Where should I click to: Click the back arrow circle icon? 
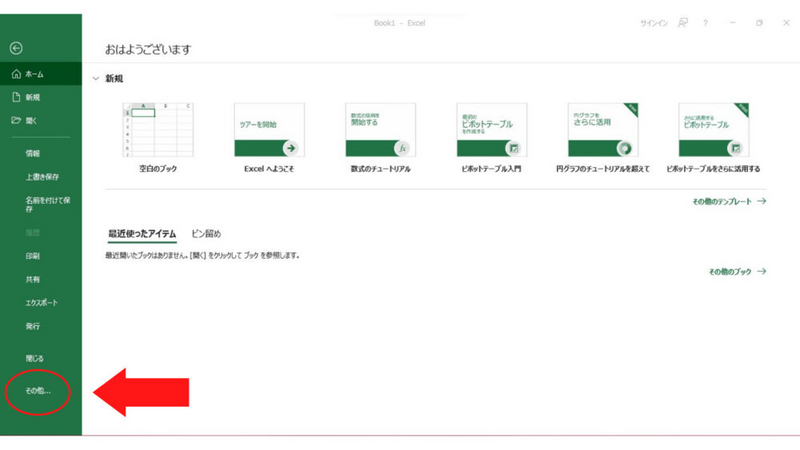(16, 48)
